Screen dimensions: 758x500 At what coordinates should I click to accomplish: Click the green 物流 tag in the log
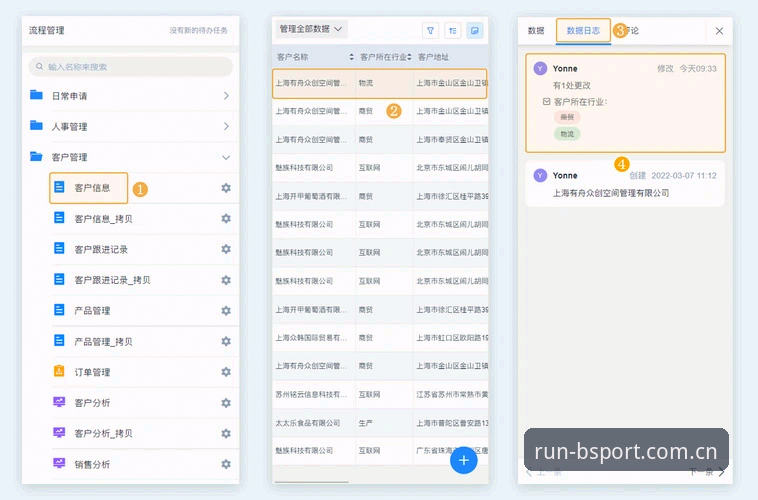point(567,134)
